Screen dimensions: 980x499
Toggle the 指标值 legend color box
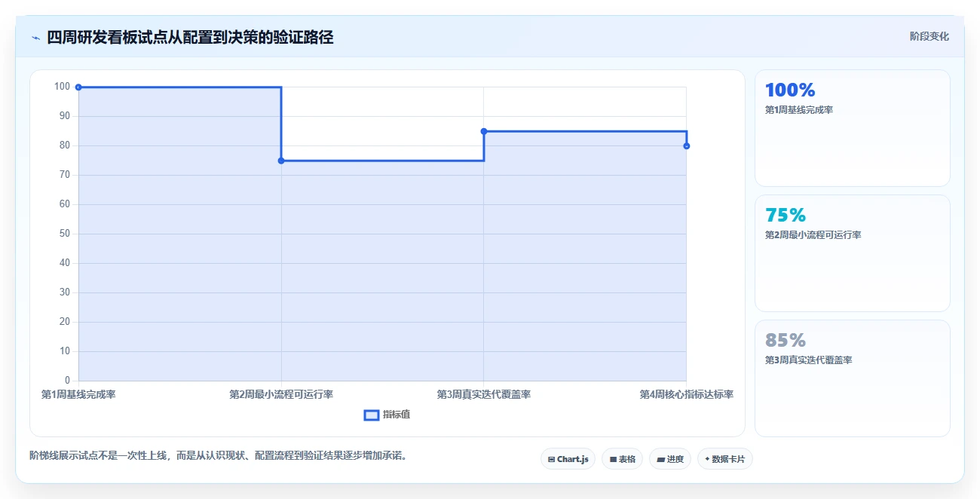(372, 415)
